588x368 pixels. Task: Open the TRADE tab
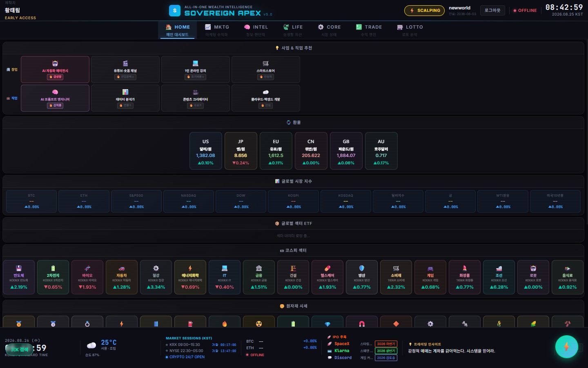coord(369,30)
